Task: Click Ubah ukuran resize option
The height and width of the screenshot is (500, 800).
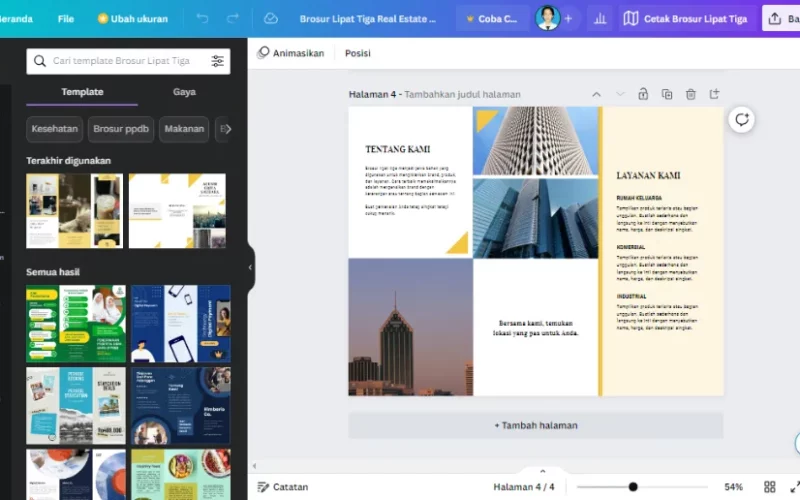Action: click(x=133, y=19)
